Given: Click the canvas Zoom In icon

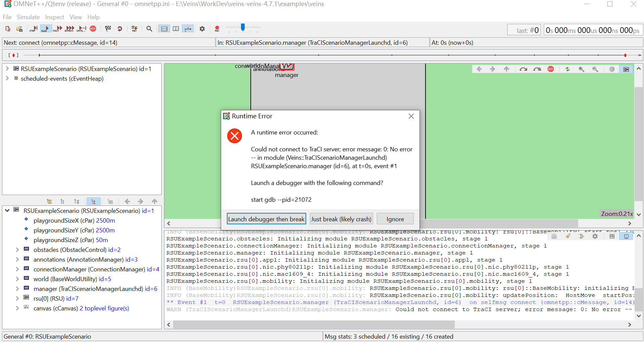Looking at the screenshot, I should [581, 69].
